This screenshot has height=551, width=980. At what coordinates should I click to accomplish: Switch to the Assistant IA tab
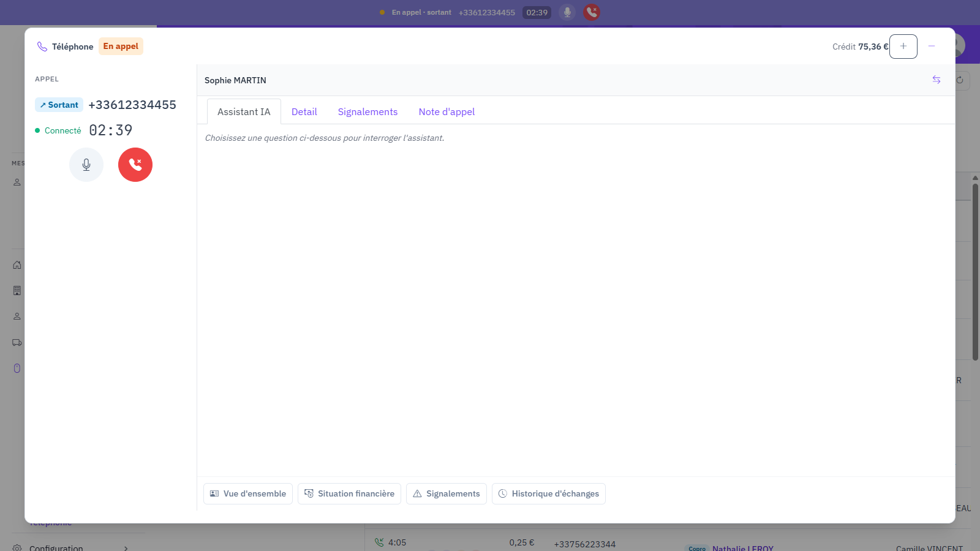pyautogui.click(x=244, y=111)
